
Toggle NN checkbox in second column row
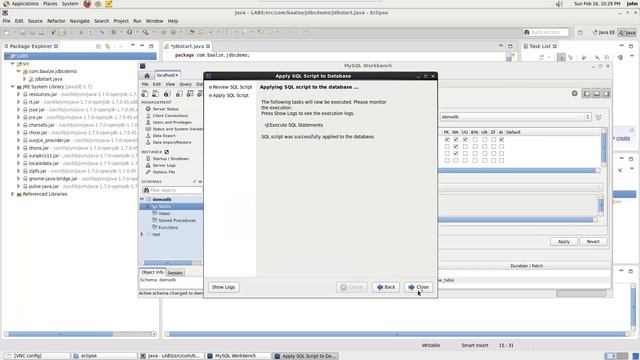click(x=456, y=147)
